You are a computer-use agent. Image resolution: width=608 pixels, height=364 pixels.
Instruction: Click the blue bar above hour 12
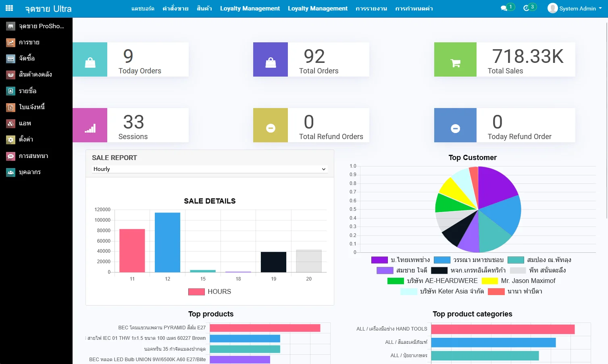pyautogui.click(x=167, y=242)
